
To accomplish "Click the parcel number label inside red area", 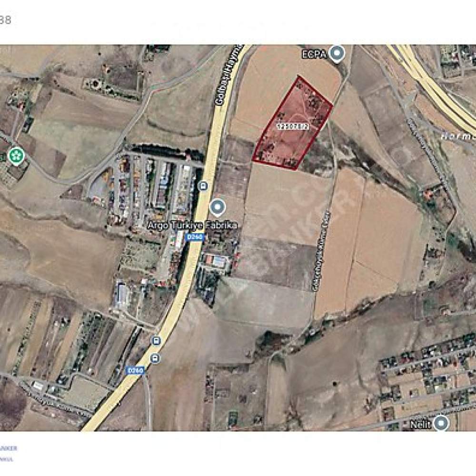I will 294,127.
